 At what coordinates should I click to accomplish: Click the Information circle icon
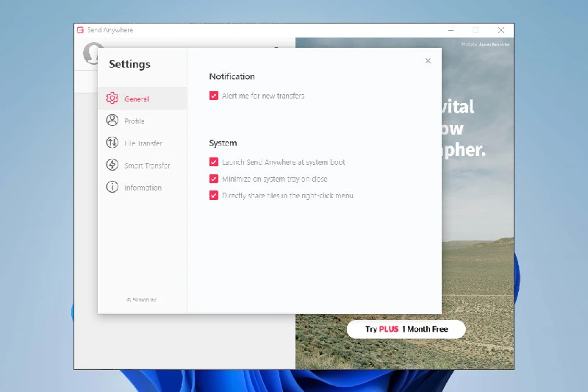112,188
